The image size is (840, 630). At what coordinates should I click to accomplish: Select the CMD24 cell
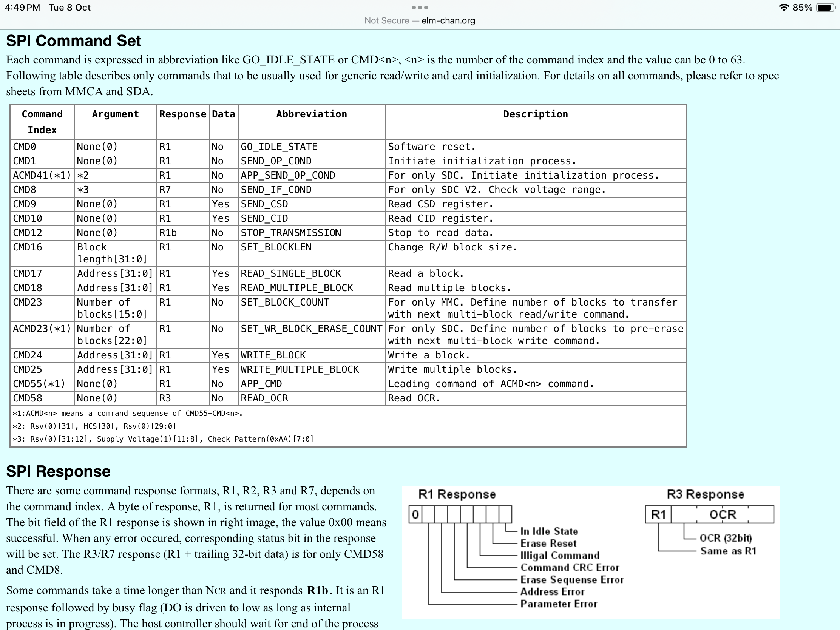coord(43,355)
